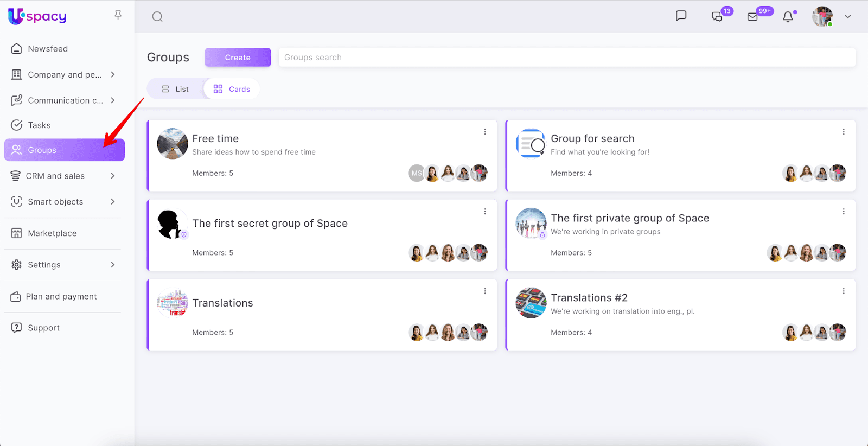
Task: Go to Newsfeed in sidebar
Action: click(x=48, y=49)
